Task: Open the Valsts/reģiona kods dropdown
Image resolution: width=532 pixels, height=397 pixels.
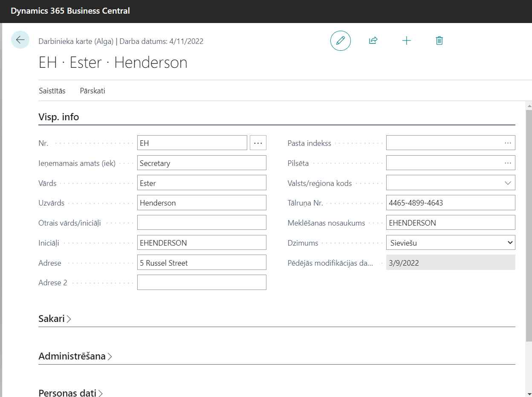Action: (507, 183)
